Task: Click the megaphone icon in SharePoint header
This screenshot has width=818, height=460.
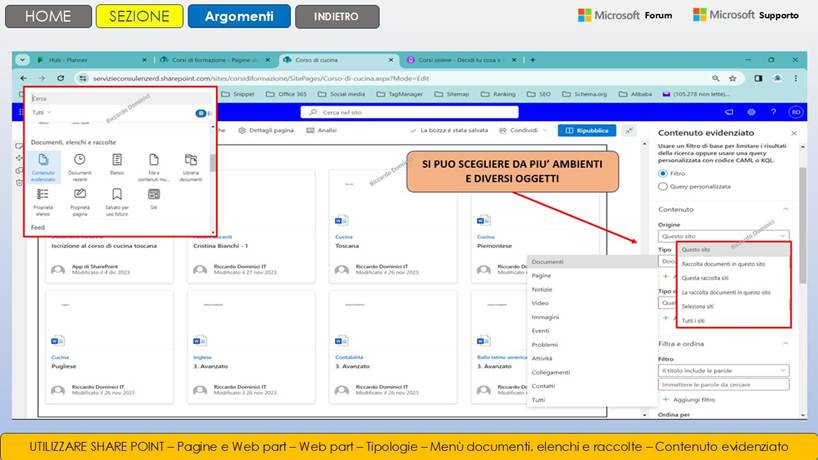Action: 729,112
